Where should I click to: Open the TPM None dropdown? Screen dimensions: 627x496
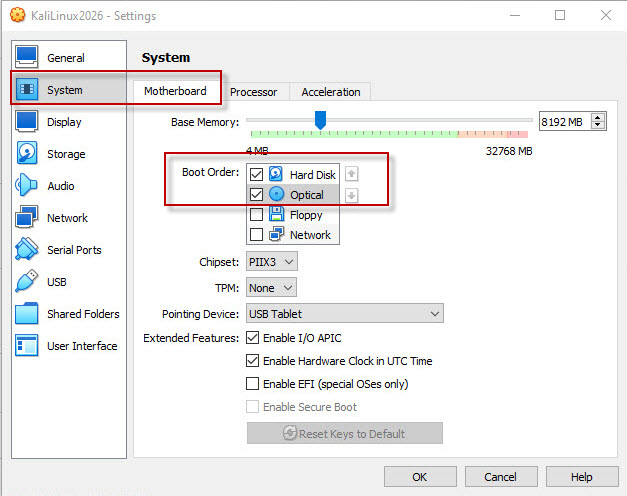271,288
